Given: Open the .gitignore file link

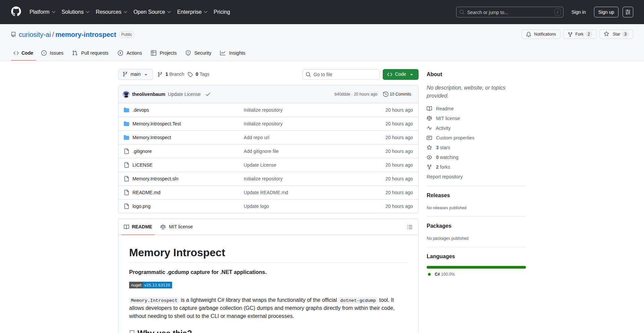Looking at the screenshot, I should (142, 151).
